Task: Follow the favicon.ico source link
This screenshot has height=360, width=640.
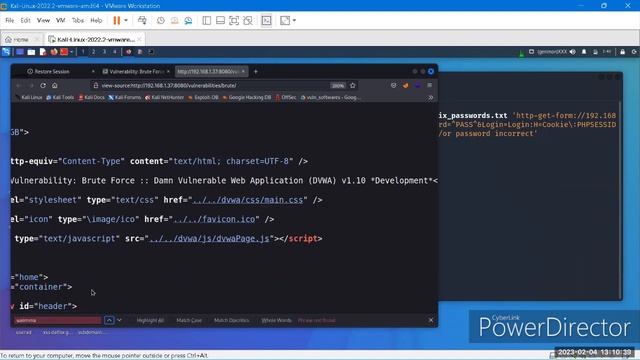Action: tap(214, 219)
